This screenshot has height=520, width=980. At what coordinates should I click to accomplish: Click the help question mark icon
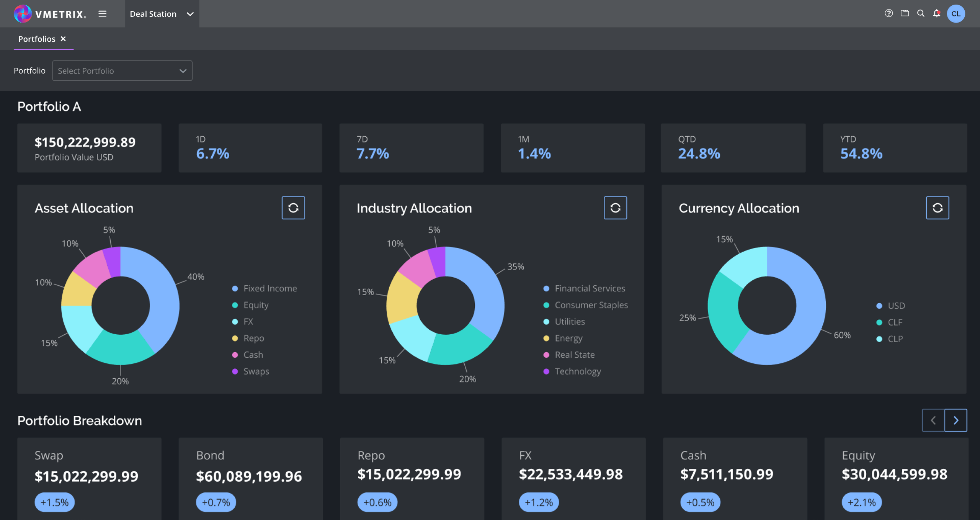click(889, 13)
